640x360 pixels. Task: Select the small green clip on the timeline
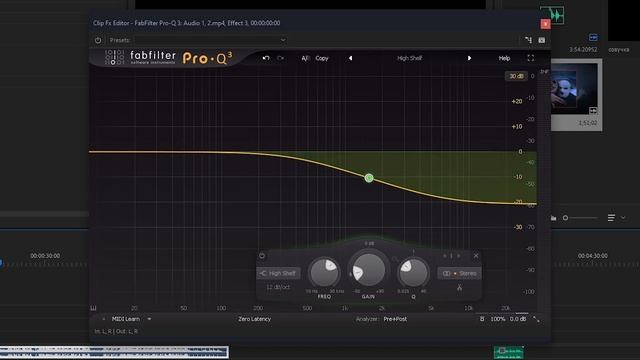click(509, 352)
